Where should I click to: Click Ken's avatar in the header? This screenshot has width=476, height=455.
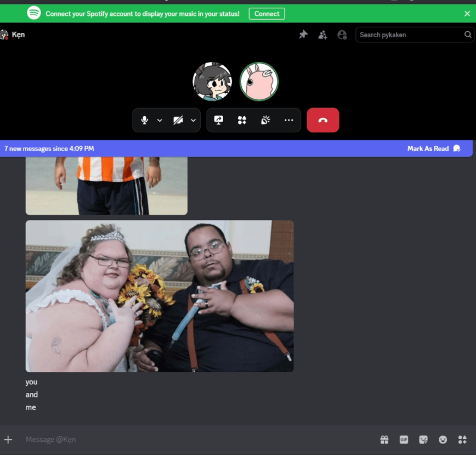coord(4,35)
